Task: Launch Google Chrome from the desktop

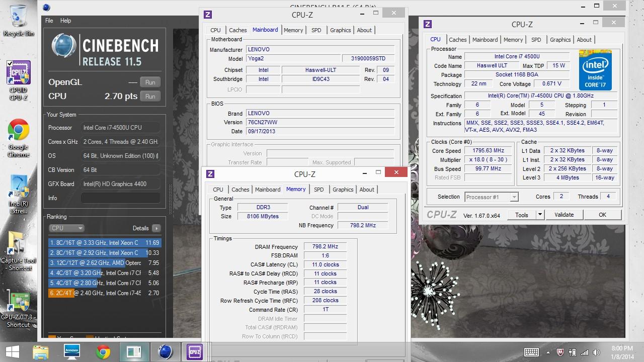Action: coord(19,138)
